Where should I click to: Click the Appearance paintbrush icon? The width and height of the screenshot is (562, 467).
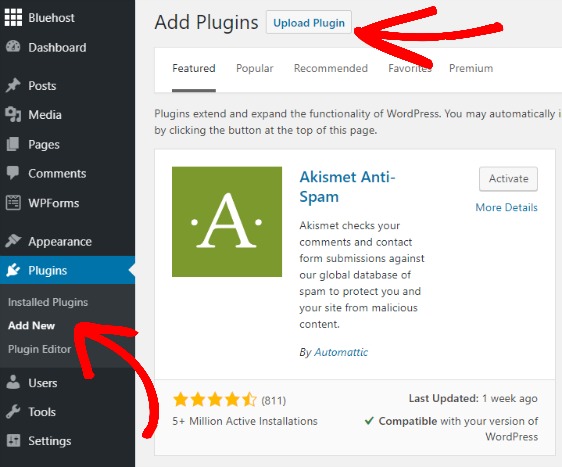pyautogui.click(x=13, y=241)
